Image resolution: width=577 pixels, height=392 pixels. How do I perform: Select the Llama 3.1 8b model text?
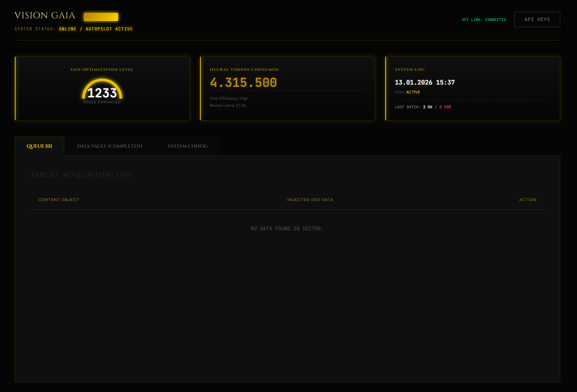(x=228, y=105)
